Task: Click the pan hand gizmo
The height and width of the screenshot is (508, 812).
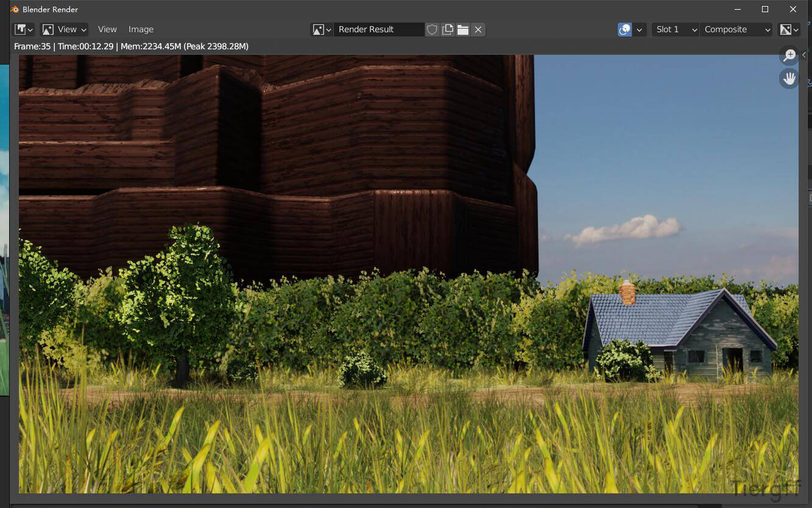Action: pos(789,78)
